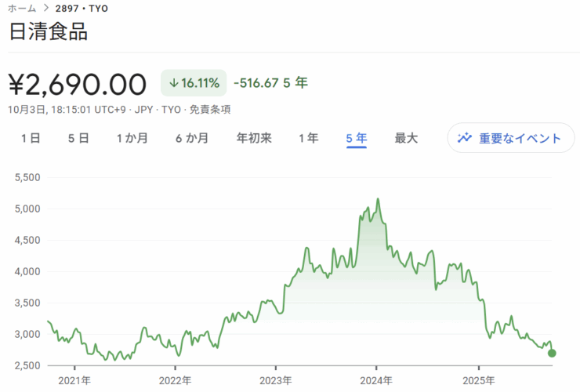The width and height of the screenshot is (580, 392).
Task: Click the 5,000 price axis label
Action: pyautogui.click(x=27, y=209)
